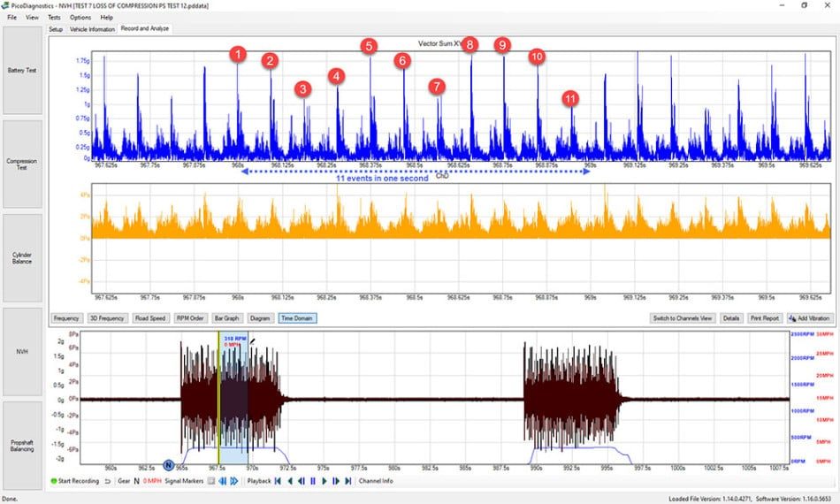Click the undo arrow beside Start Recording
840x504 pixels.
pyautogui.click(x=107, y=481)
